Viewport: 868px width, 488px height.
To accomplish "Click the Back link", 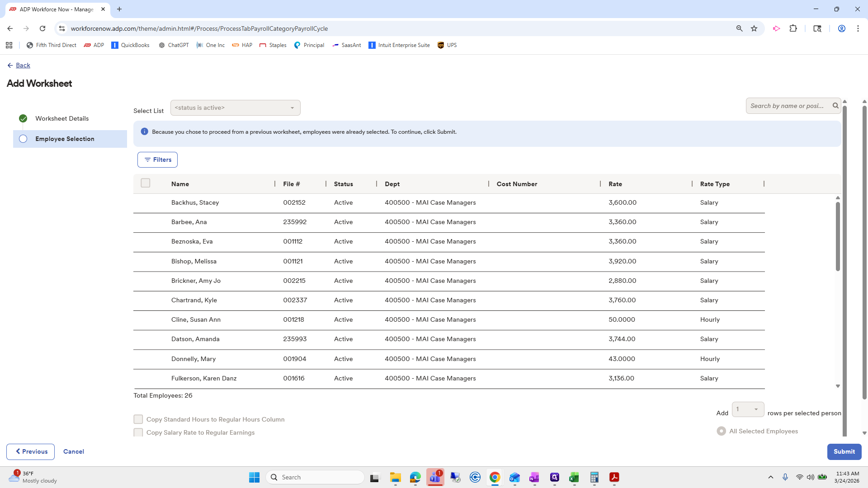I will 23,65.
